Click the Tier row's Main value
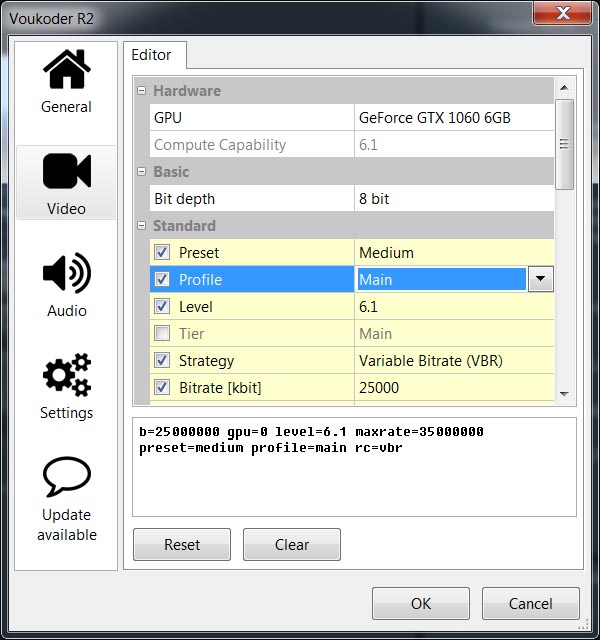 (x=454, y=333)
